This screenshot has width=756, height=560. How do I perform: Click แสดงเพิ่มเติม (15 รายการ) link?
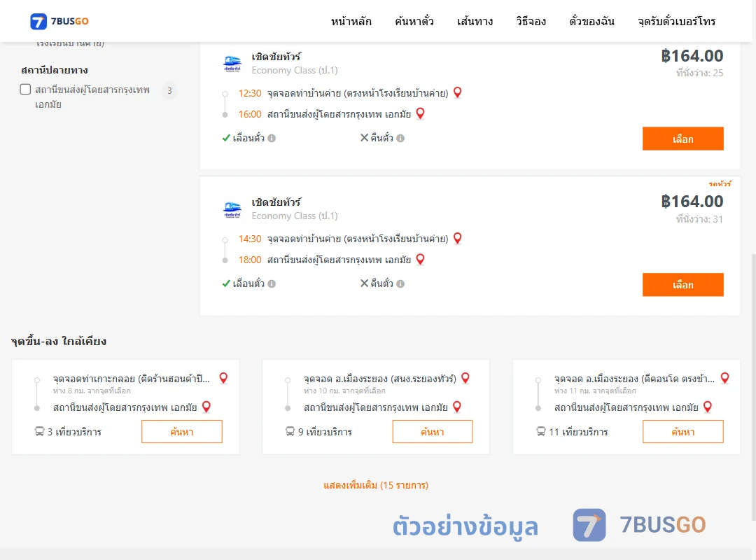[x=376, y=485]
